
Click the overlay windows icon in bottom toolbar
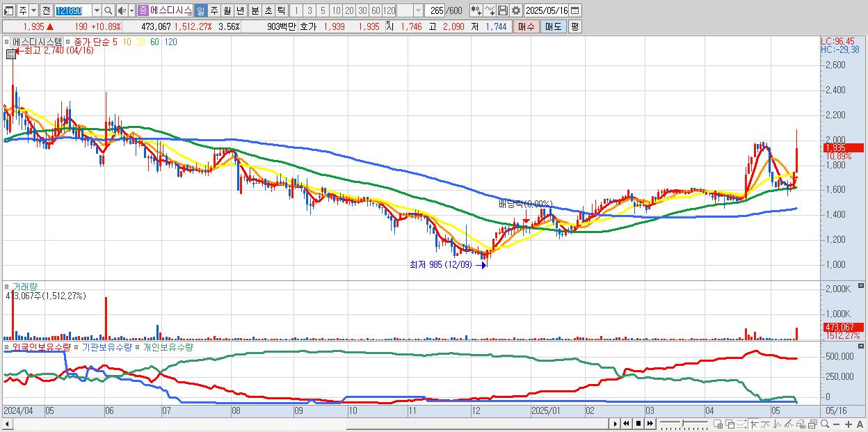(x=730, y=424)
